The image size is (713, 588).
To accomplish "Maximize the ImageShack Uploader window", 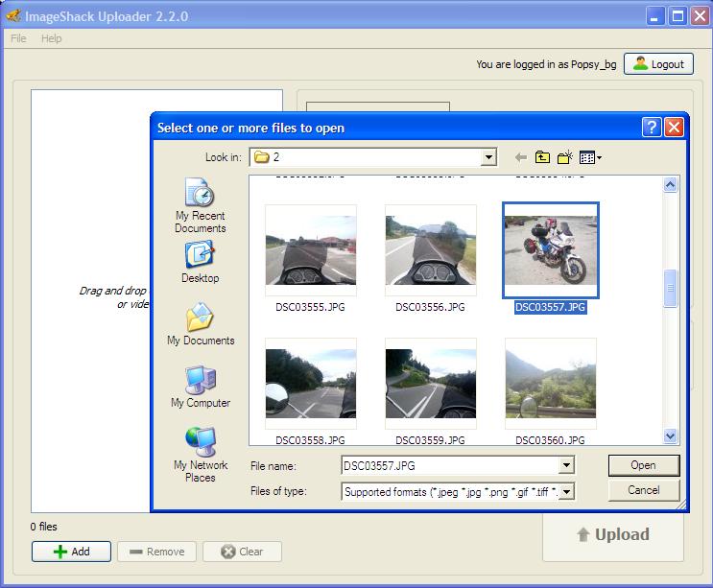I will pos(677,16).
